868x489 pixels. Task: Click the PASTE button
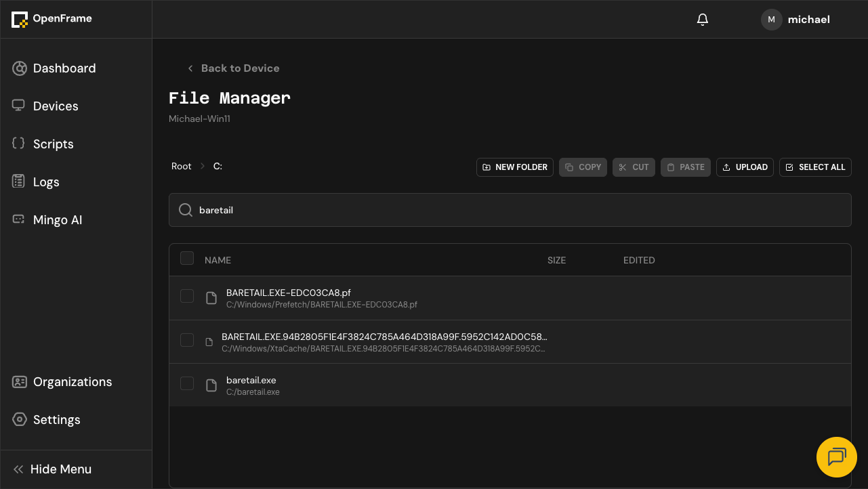(x=686, y=167)
